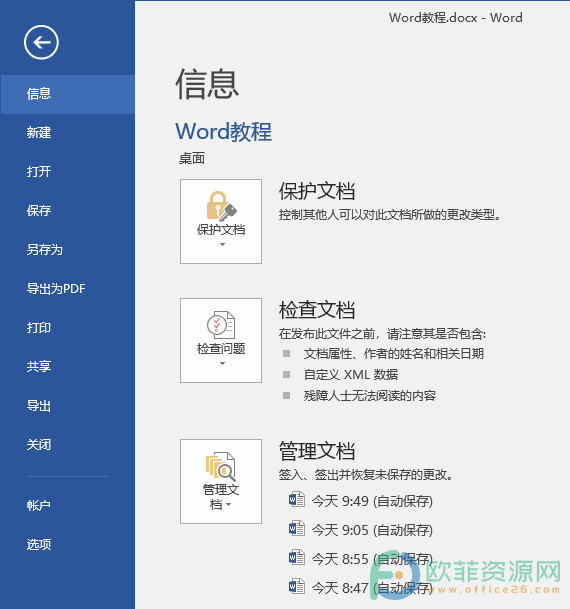Click the Word file icon for 今天 9:05
Screen dimensions: 570x609
296,529
